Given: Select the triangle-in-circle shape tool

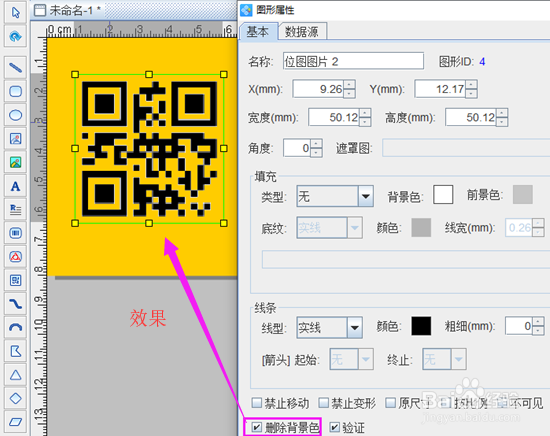Looking at the screenshot, I should (x=15, y=257).
